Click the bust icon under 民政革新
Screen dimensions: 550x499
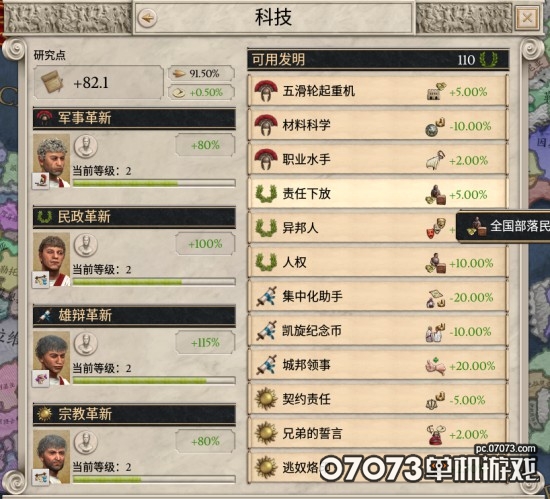[86, 245]
